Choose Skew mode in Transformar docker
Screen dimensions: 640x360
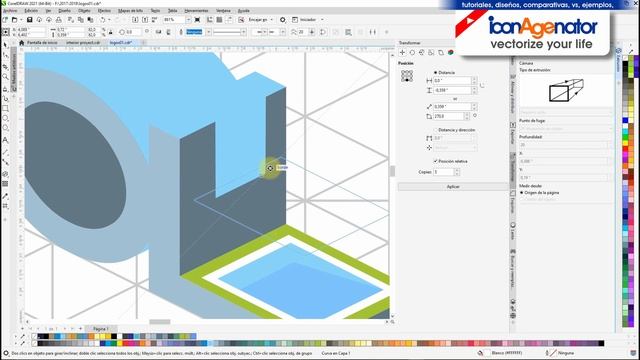click(441, 53)
